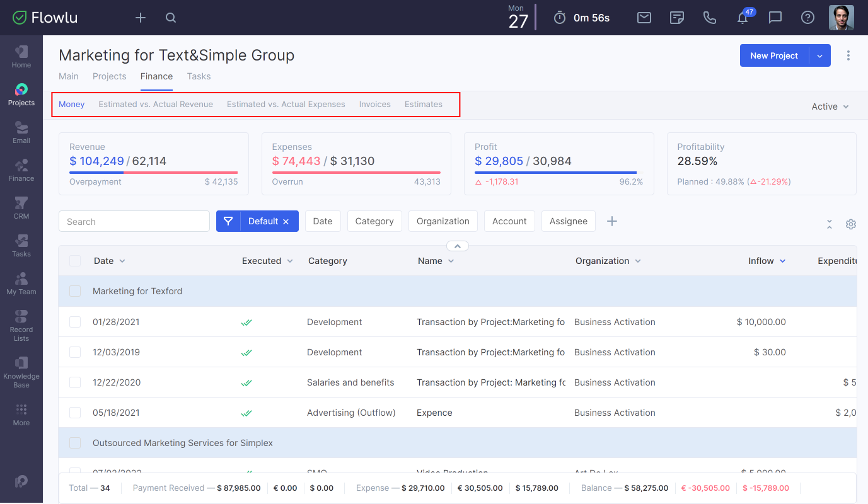Open the Invoices sub-tab
This screenshot has width=868, height=504.
pyautogui.click(x=375, y=104)
